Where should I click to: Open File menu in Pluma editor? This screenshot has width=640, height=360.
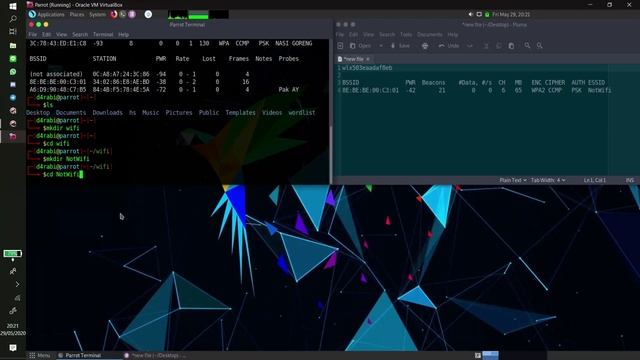point(340,35)
